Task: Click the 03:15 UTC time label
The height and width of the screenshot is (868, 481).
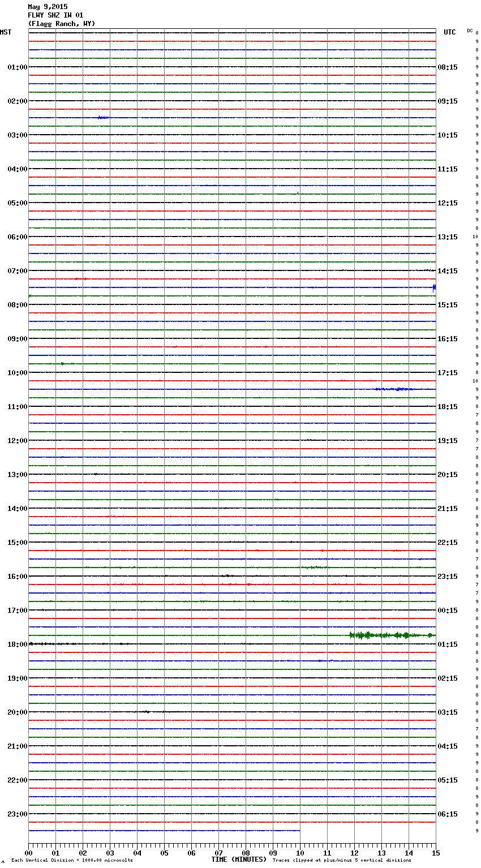Action: 448,712
